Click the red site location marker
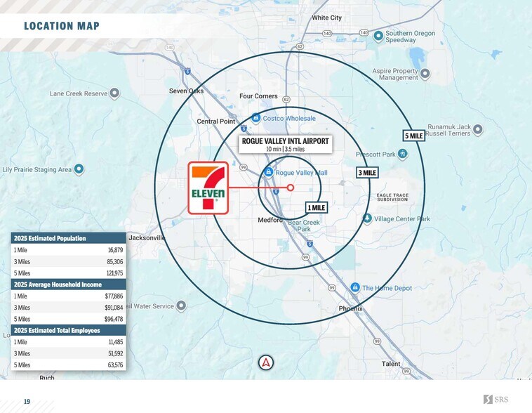This screenshot has width=532, height=413. pos(291,188)
